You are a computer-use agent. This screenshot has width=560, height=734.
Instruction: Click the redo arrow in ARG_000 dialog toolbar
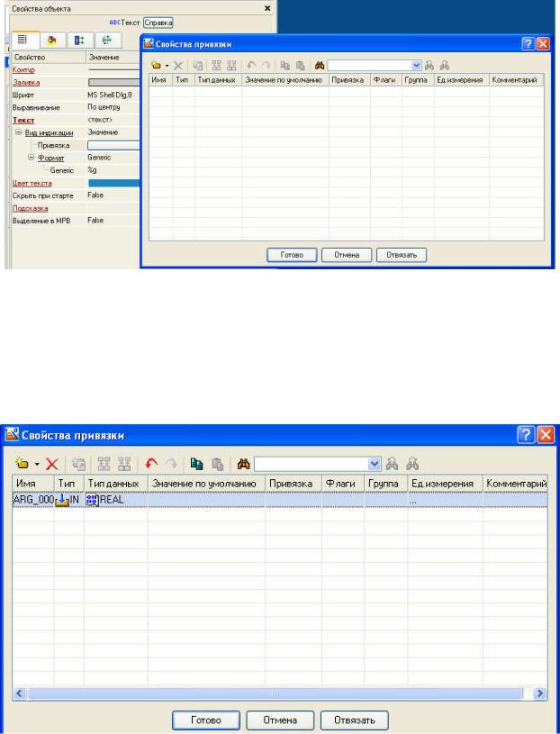pos(171,464)
